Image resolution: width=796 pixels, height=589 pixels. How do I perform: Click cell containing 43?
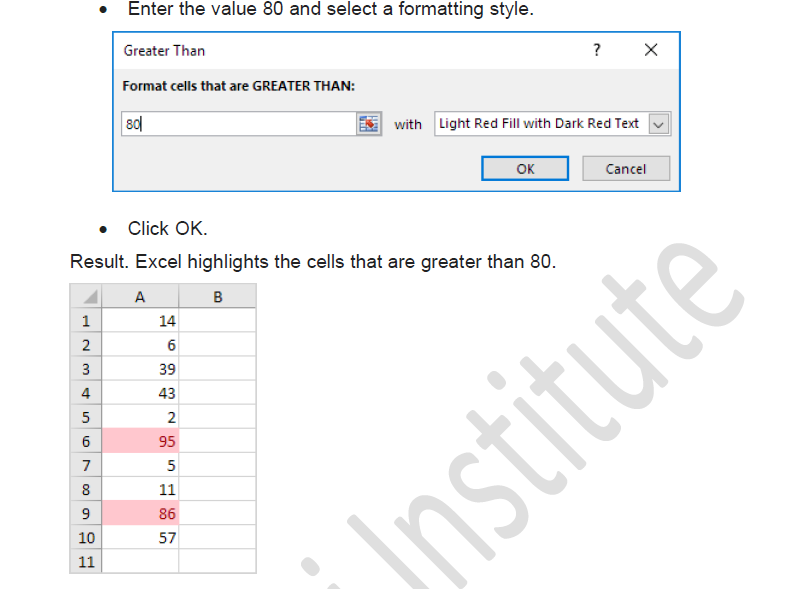140,393
